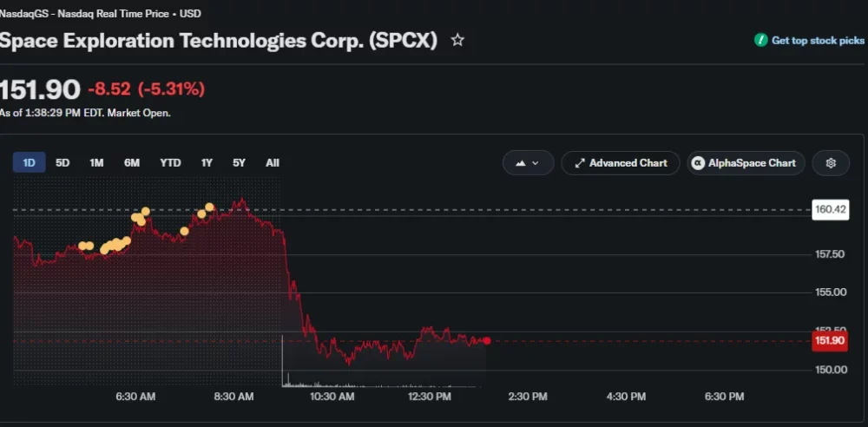The height and width of the screenshot is (427, 868).
Task: Open the AlphaSpace Chart
Action: [x=746, y=163]
